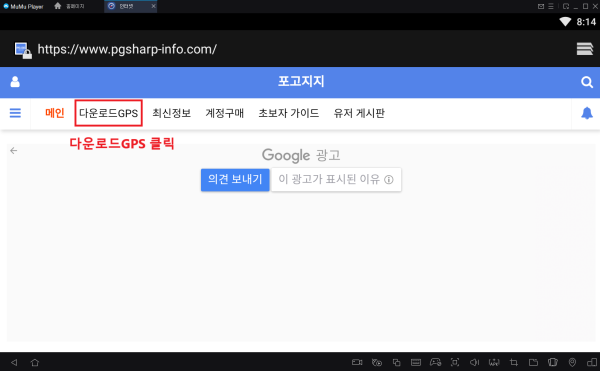The height and width of the screenshot is (371, 600).
Task: Open the gamepad settings icon
Action: coord(435,362)
